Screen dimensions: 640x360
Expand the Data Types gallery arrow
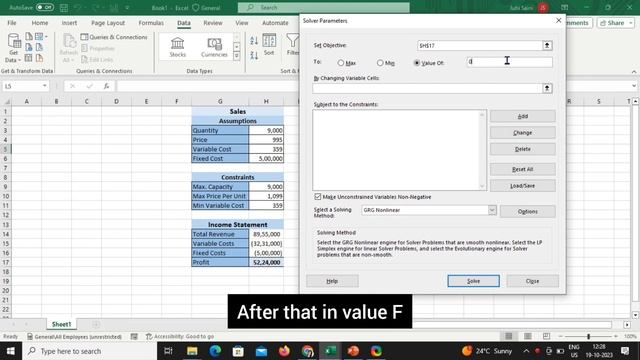click(x=236, y=56)
